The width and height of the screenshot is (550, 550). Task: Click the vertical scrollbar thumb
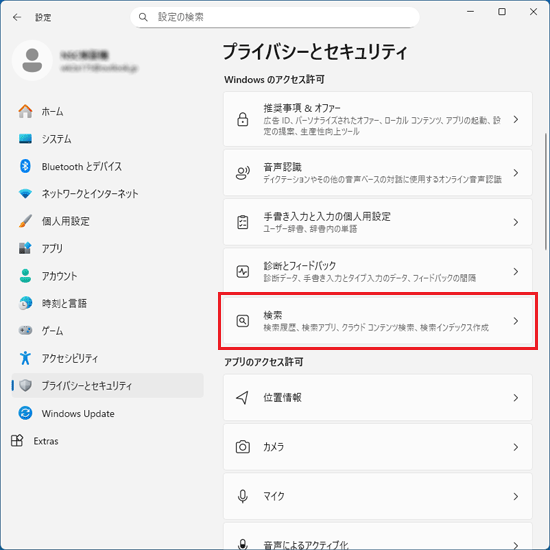546,191
